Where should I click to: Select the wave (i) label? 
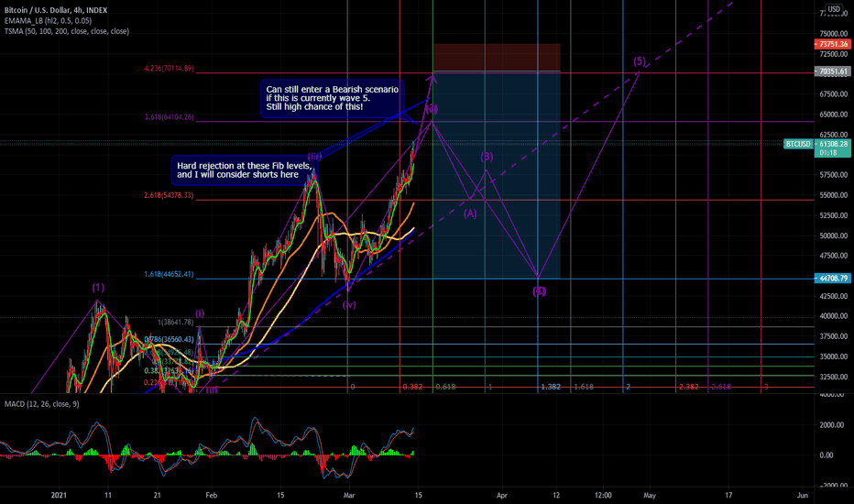pos(201,313)
